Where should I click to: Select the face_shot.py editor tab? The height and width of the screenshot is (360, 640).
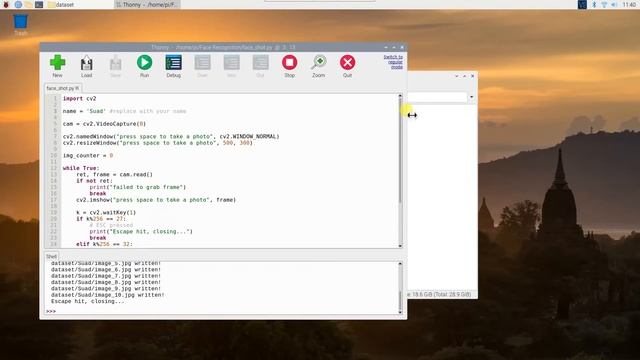point(62,88)
